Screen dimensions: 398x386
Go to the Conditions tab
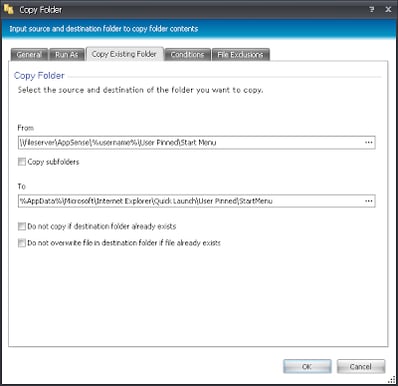click(187, 55)
